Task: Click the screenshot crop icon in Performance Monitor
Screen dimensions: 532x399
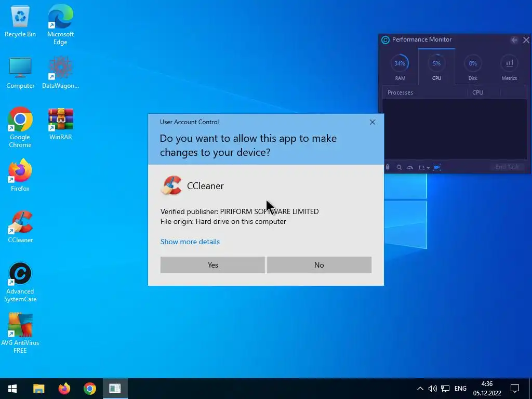Action: (421, 167)
